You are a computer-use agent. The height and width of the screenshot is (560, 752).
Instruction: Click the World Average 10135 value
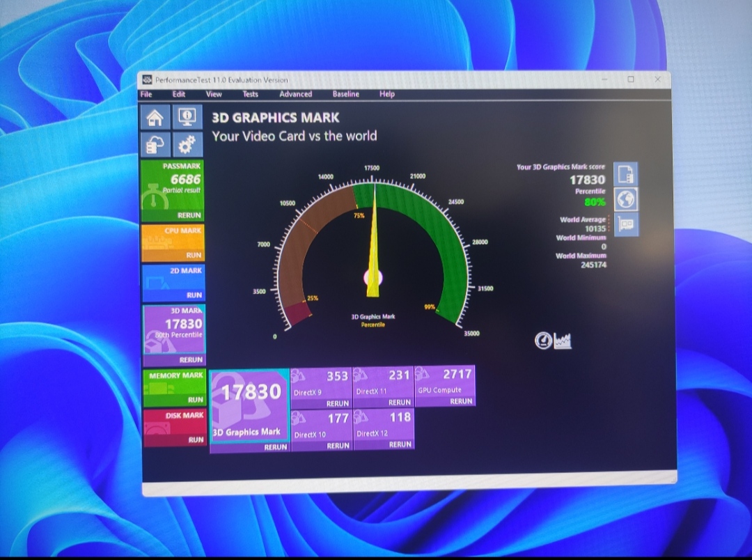(x=595, y=229)
